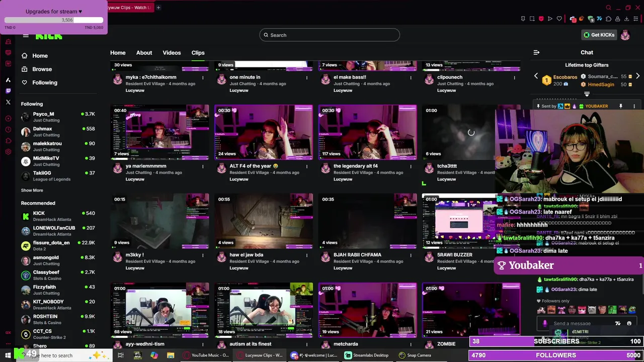Open the X (Twitter) sidebar icon

point(8,102)
